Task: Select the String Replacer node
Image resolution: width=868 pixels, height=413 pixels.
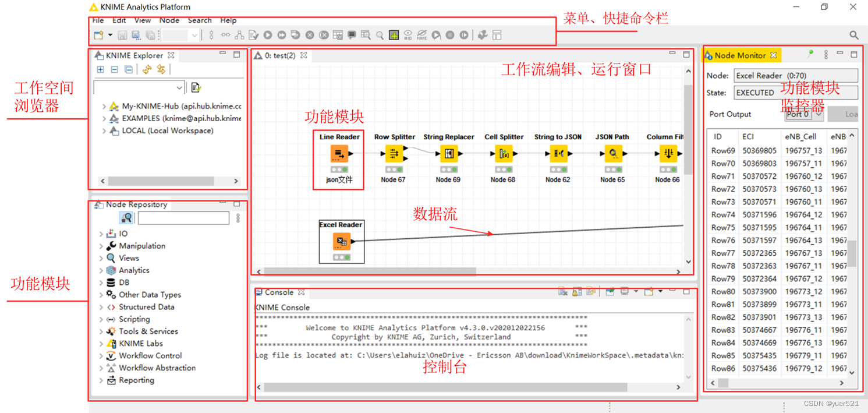Action: tap(449, 154)
